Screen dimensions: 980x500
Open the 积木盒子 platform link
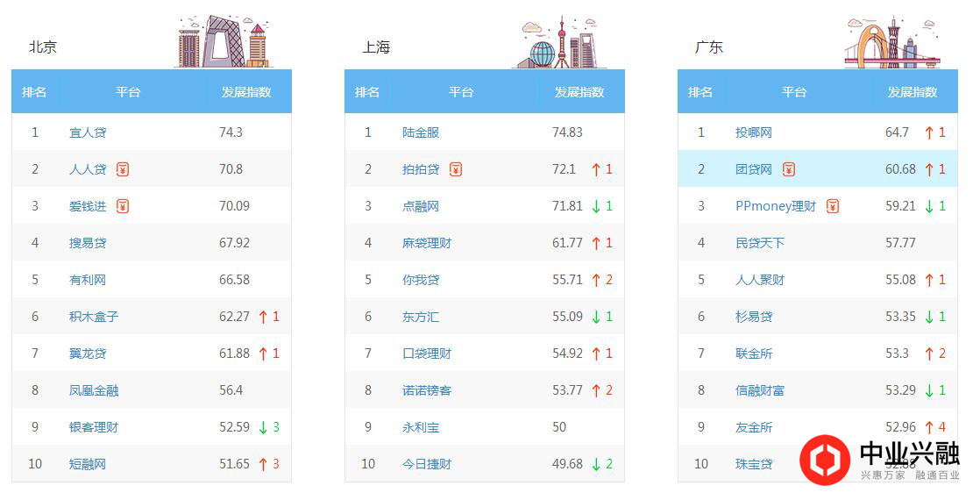[94, 317]
